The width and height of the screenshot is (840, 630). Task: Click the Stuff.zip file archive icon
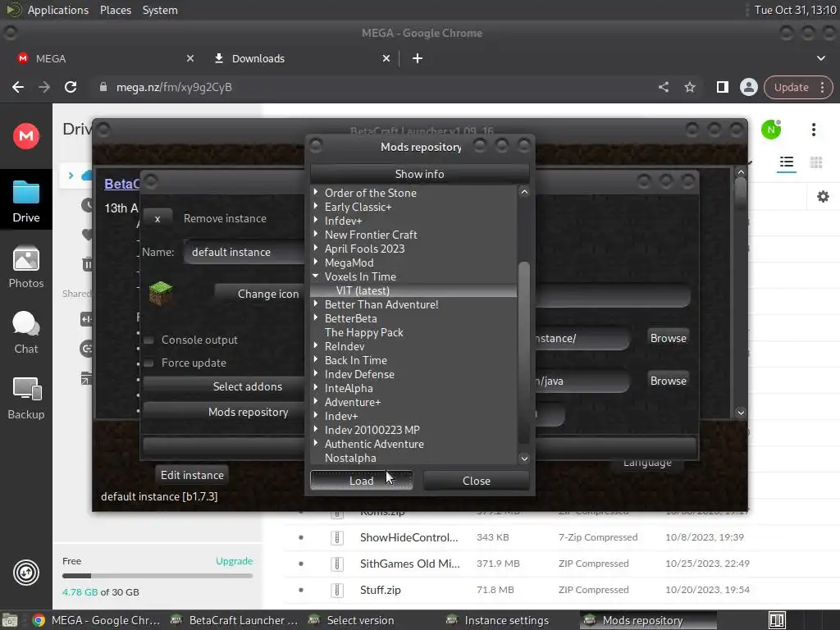[337, 590]
